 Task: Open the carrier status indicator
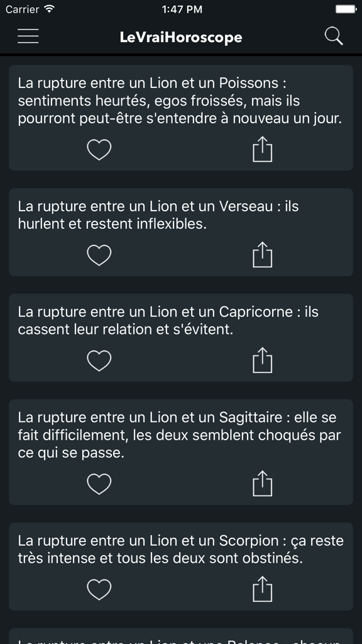[x=20, y=9]
